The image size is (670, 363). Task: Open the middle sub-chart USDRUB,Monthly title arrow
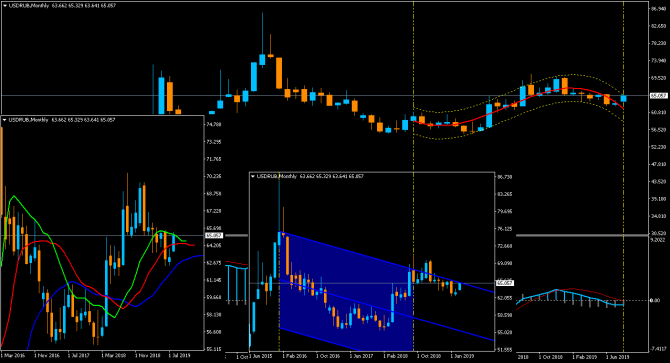[253, 176]
